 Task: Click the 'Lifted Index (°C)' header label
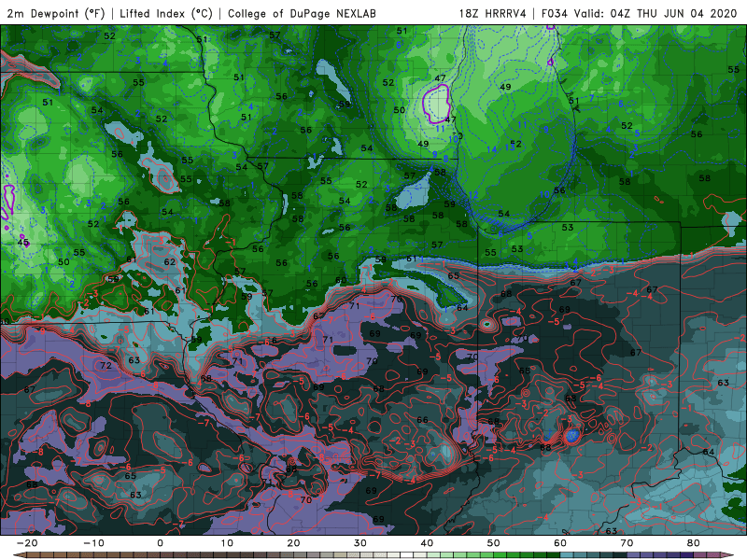pyautogui.click(x=166, y=13)
